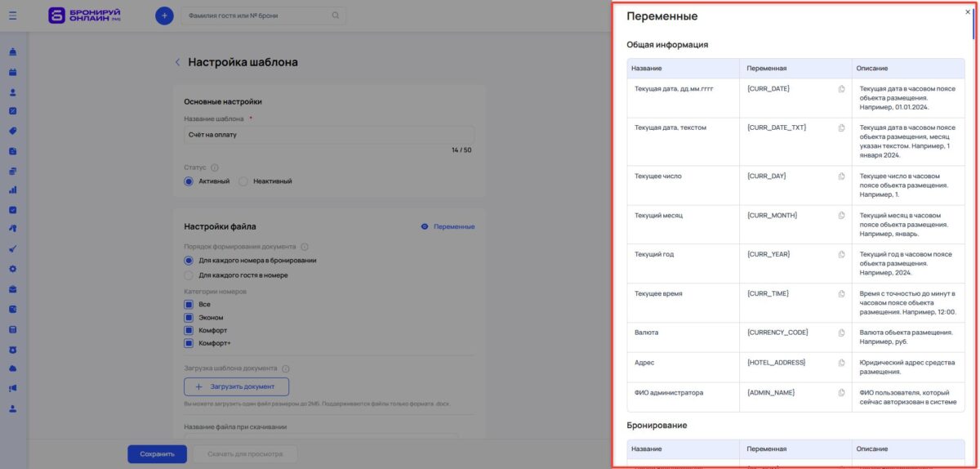The image size is (980, 469).
Task: Open the briefcase sidebar icon
Action: click(x=13, y=289)
